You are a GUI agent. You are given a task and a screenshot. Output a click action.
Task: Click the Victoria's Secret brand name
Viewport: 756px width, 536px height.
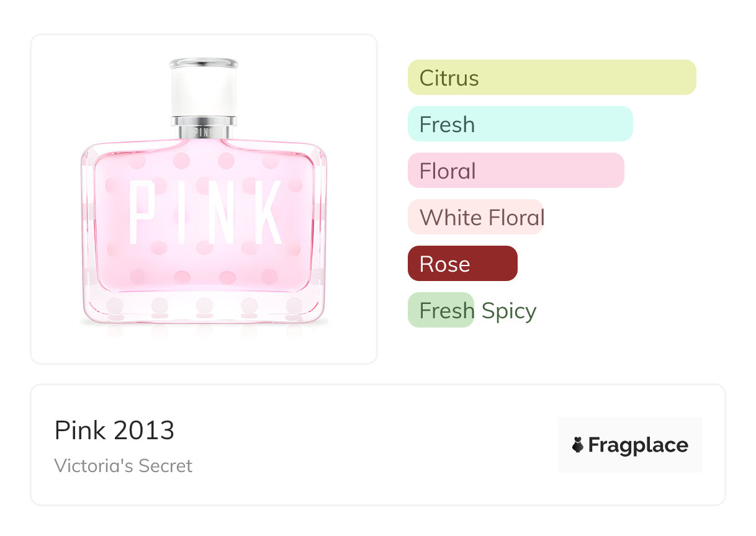123,465
